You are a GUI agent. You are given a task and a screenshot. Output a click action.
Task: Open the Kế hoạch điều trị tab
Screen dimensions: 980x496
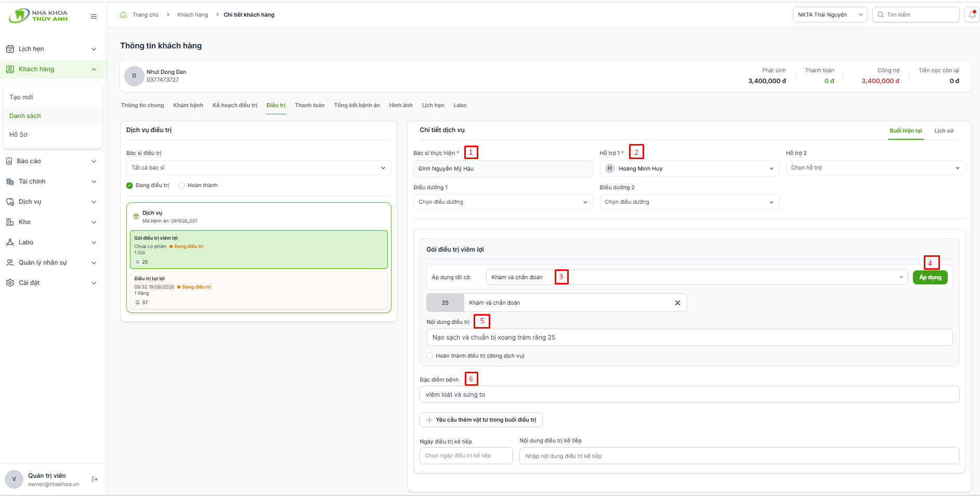coord(234,106)
